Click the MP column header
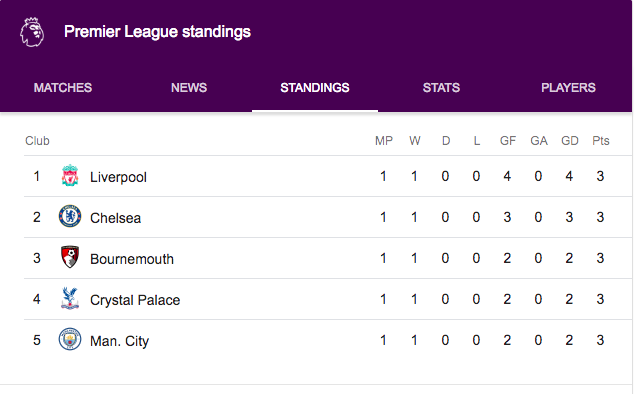635x394 pixels. point(384,141)
